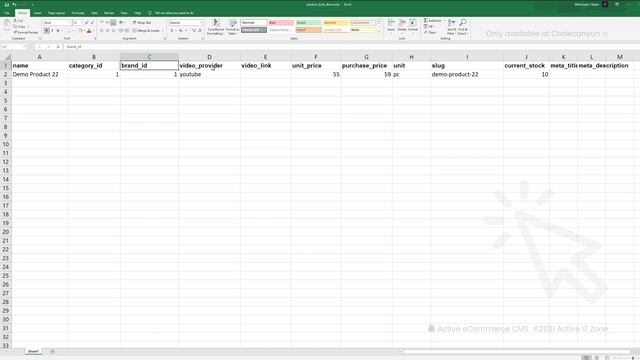Select the cell containing demo-product-22
This screenshot has width=640, height=360.
(467, 74)
